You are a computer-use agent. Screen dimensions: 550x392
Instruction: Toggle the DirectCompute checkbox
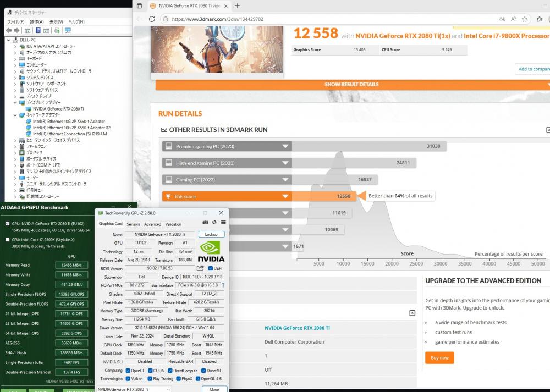(170, 371)
